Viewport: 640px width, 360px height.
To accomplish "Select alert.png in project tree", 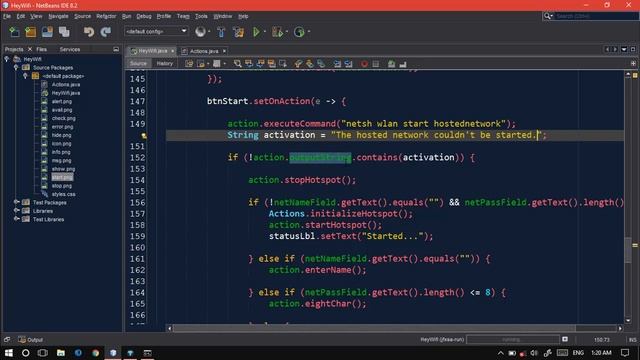I will tap(62, 101).
